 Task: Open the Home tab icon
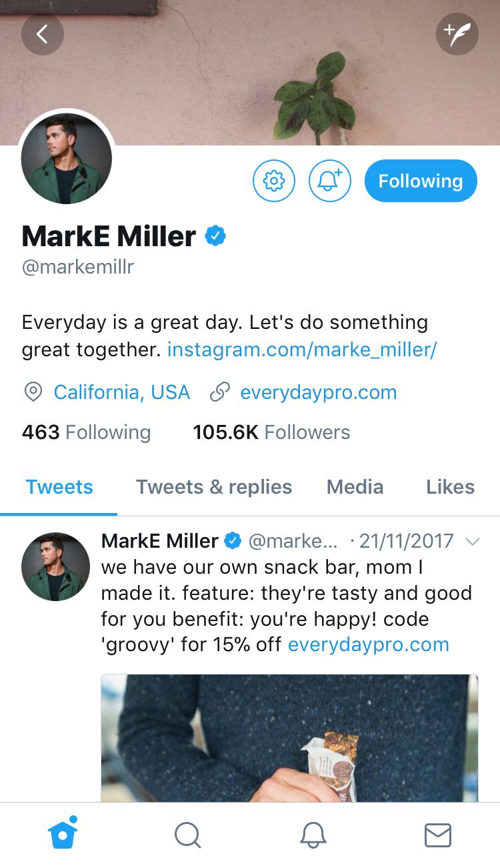tap(63, 834)
